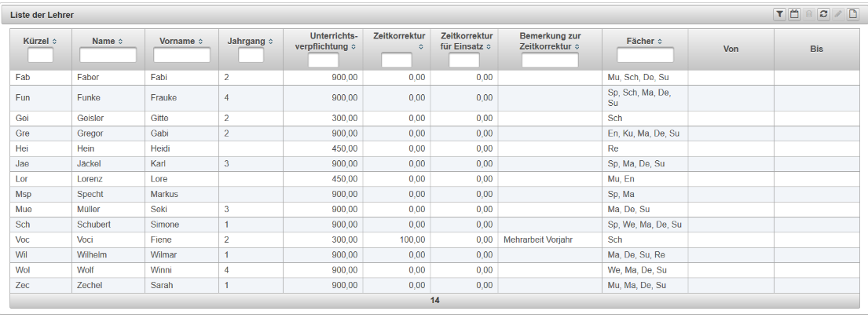Click the filter funnel icon
The width and height of the screenshot is (868, 318).
[779, 14]
